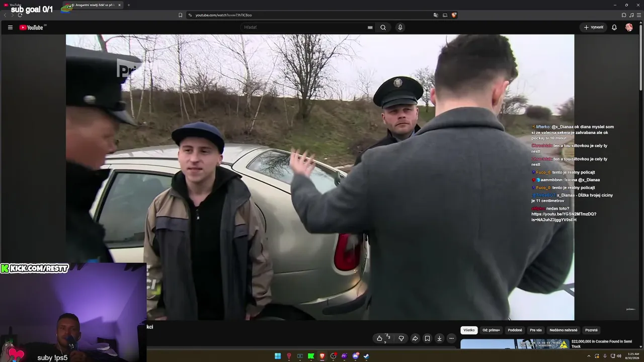Open the Kick app in taskbar
Viewport: 644px width, 362px height.
click(x=311, y=356)
